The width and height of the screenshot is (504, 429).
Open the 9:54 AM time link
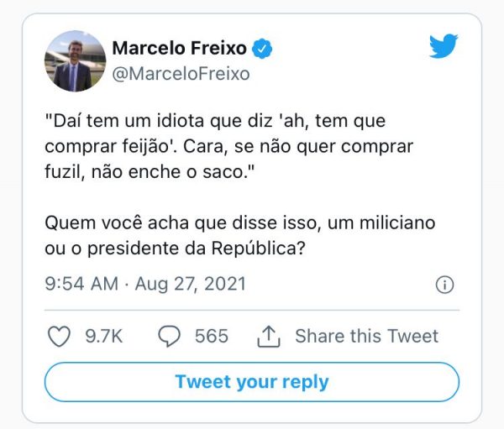coord(81,284)
